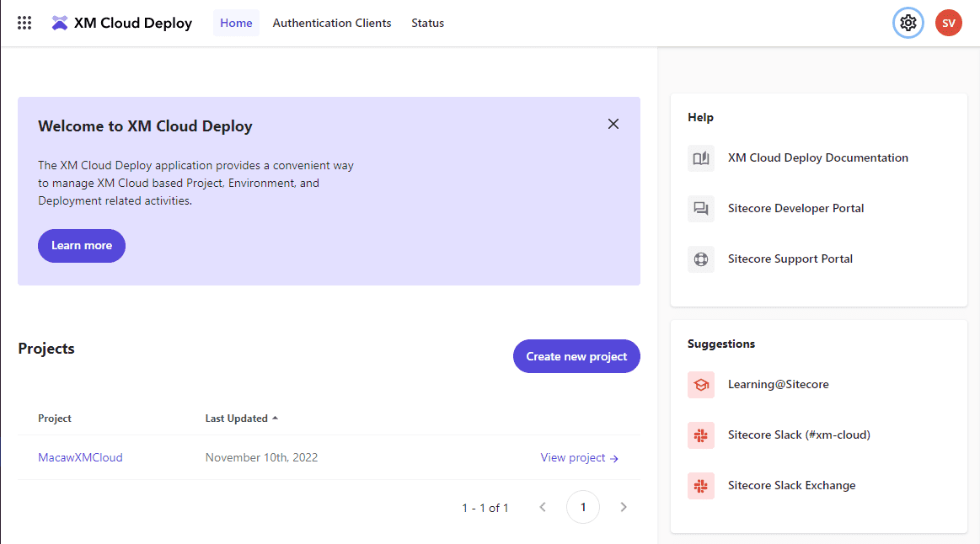Click the documentation book icon
This screenshot has width=980, height=544.
pos(700,158)
